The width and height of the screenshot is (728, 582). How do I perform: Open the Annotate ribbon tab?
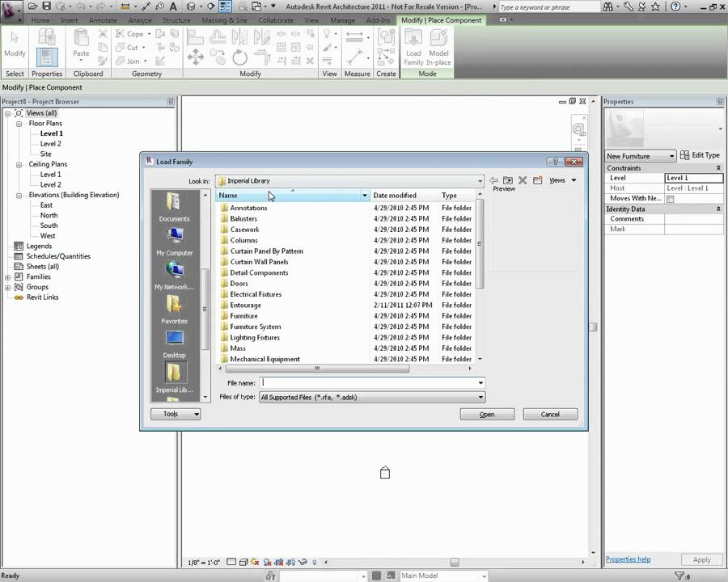tap(103, 20)
